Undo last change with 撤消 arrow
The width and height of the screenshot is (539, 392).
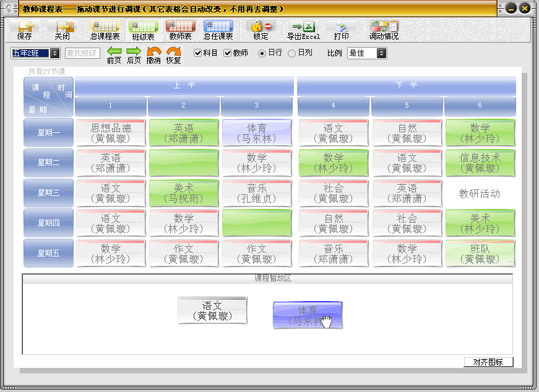click(x=153, y=54)
